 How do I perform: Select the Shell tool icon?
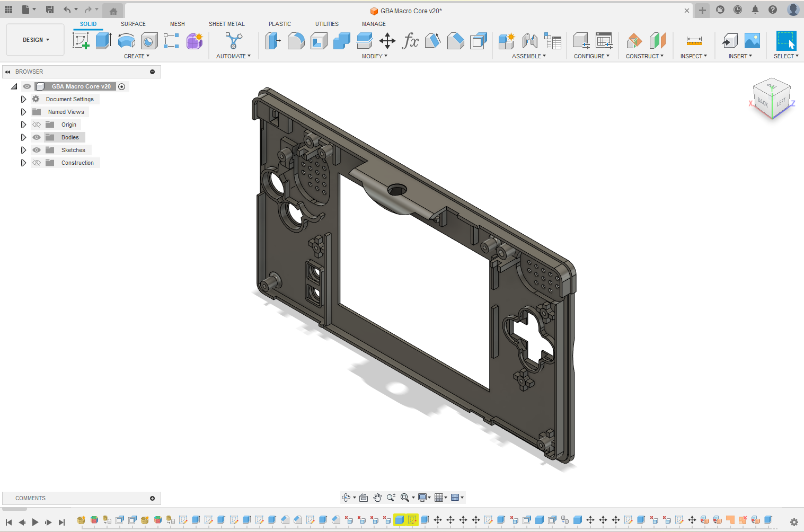(x=319, y=41)
